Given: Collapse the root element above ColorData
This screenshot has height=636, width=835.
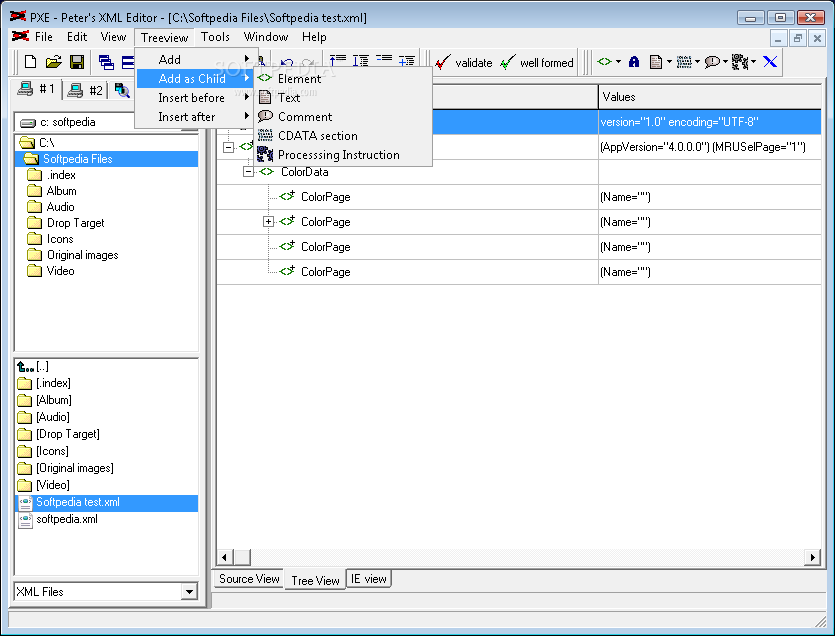Looking at the screenshot, I should (228, 147).
